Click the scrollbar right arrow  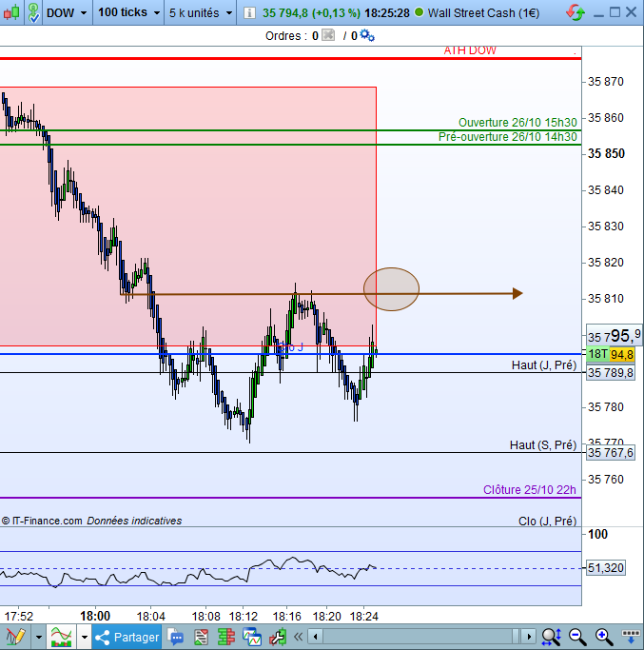[528, 637]
